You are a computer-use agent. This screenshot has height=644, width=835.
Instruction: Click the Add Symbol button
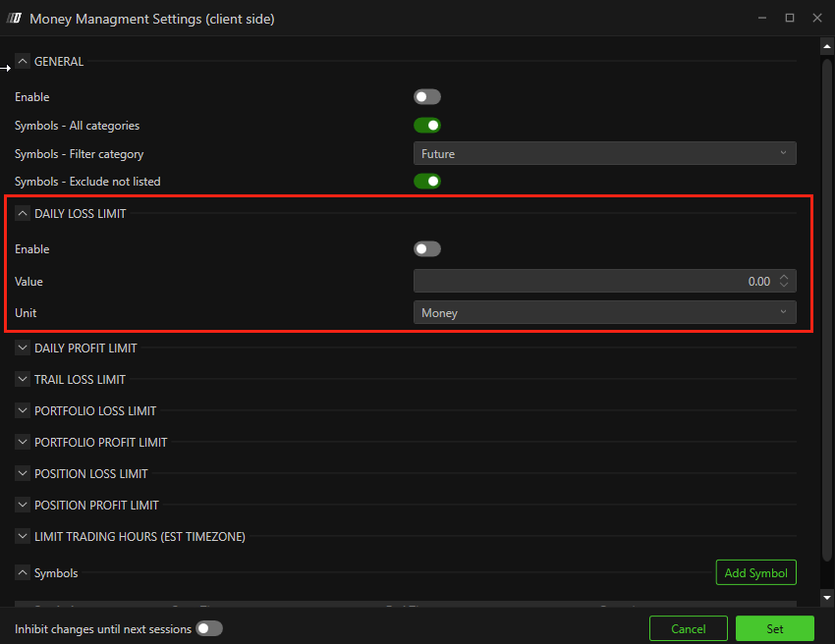coord(755,573)
